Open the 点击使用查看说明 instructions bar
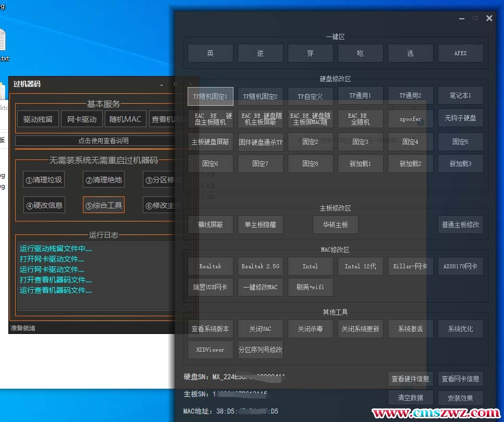The width and height of the screenshot is (504, 422). tap(96, 141)
